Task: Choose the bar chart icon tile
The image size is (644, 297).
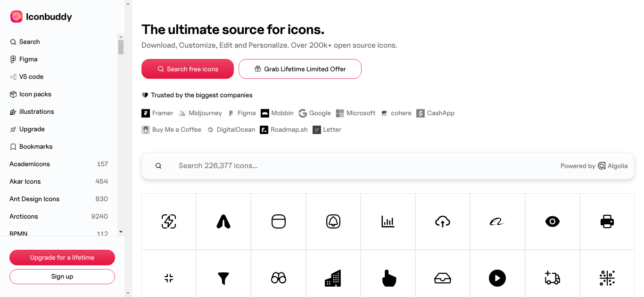Action: (x=388, y=221)
